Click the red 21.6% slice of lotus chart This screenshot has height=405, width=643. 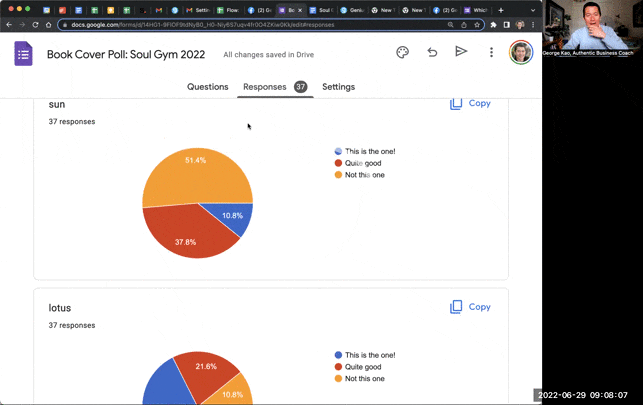point(205,377)
